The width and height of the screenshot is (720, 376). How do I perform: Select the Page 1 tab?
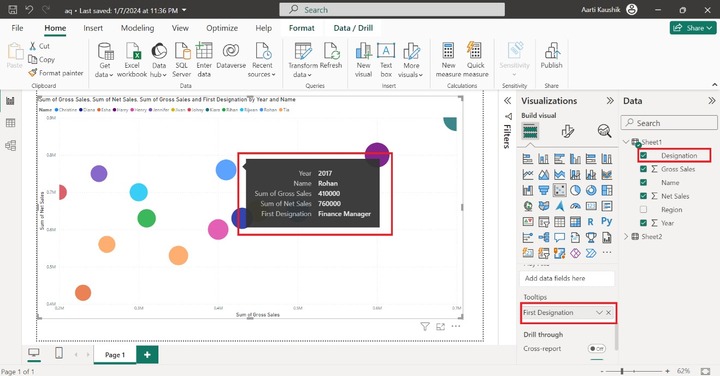pos(115,355)
